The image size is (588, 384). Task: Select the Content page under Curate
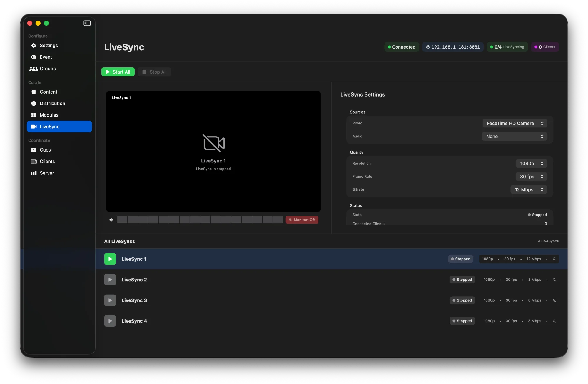pyautogui.click(x=48, y=92)
